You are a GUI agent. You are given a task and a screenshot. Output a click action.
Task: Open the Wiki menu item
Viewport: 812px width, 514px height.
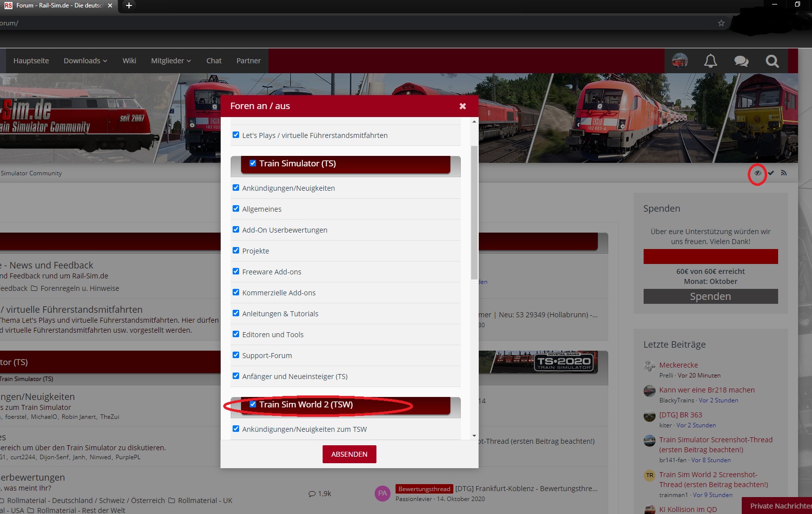pyautogui.click(x=130, y=61)
